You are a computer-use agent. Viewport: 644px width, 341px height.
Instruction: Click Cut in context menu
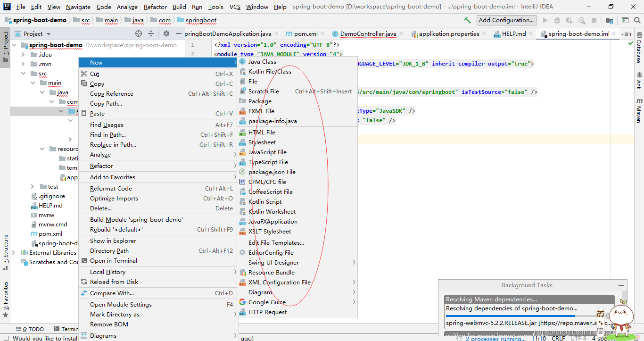click(157, 74)
